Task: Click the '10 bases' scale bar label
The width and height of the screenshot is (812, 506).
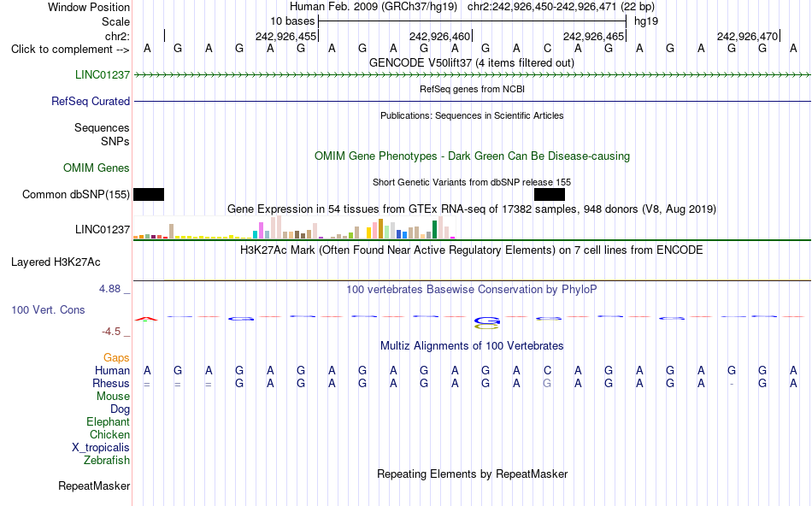Action: [292, 21]
